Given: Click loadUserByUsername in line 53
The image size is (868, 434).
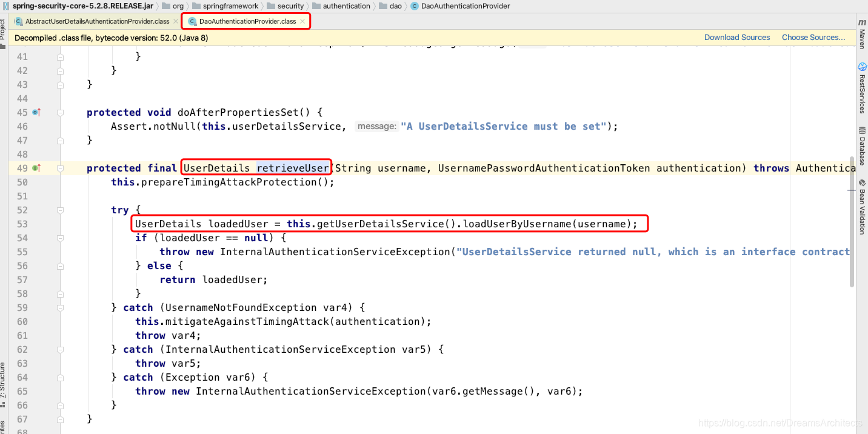Looking at the screenshot, I should click(517, 224).
